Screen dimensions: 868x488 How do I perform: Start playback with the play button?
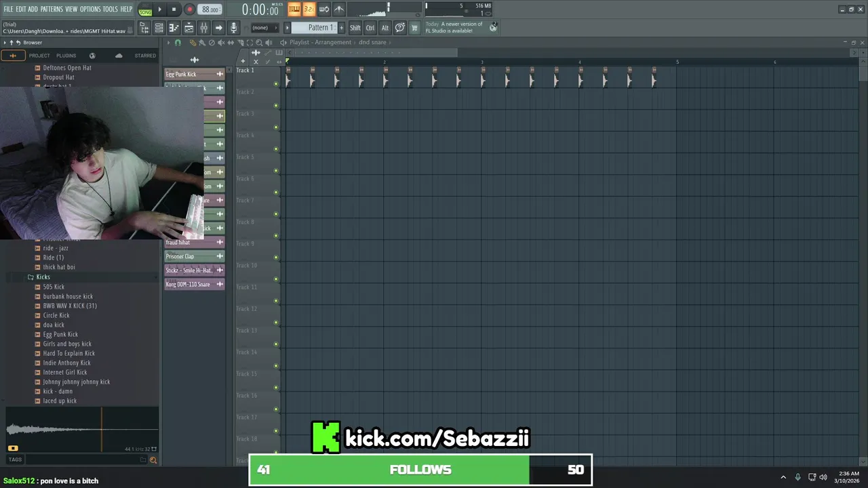coord(160,9)
